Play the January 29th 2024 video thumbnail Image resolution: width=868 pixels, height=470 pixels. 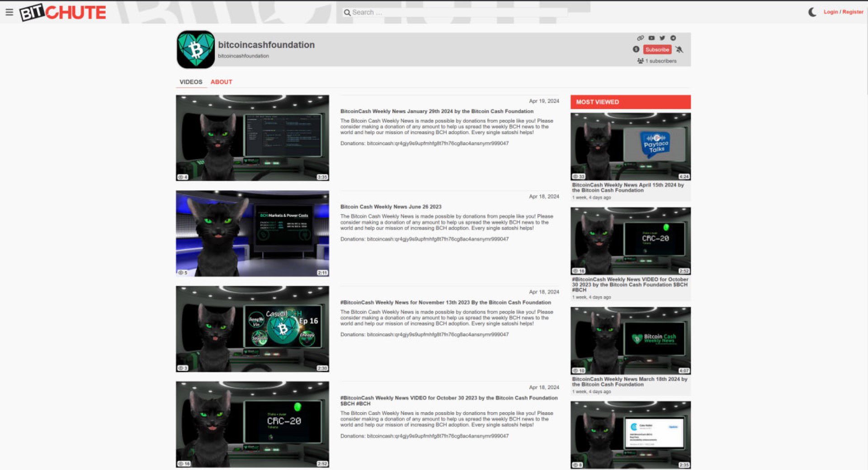click(252, 138)
